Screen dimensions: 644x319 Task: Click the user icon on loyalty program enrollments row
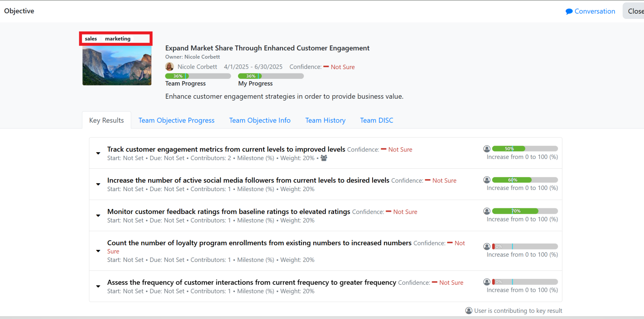[x=487, y=246]
